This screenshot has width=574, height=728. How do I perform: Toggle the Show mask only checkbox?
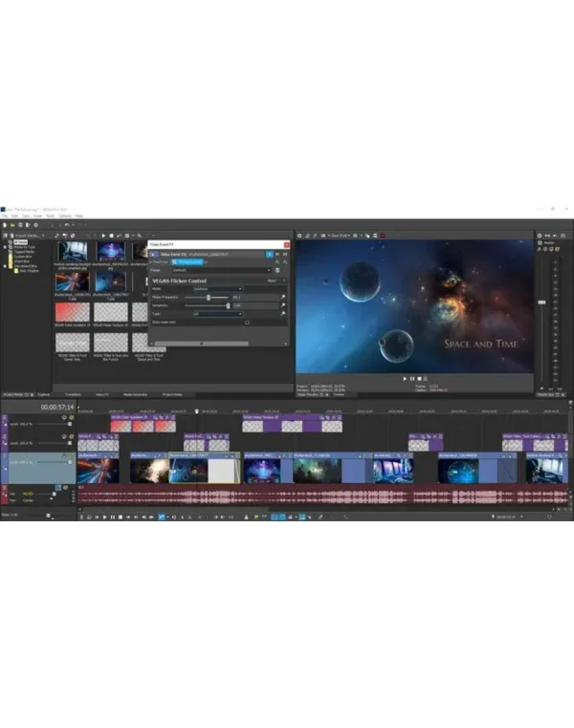pos(247,322)
